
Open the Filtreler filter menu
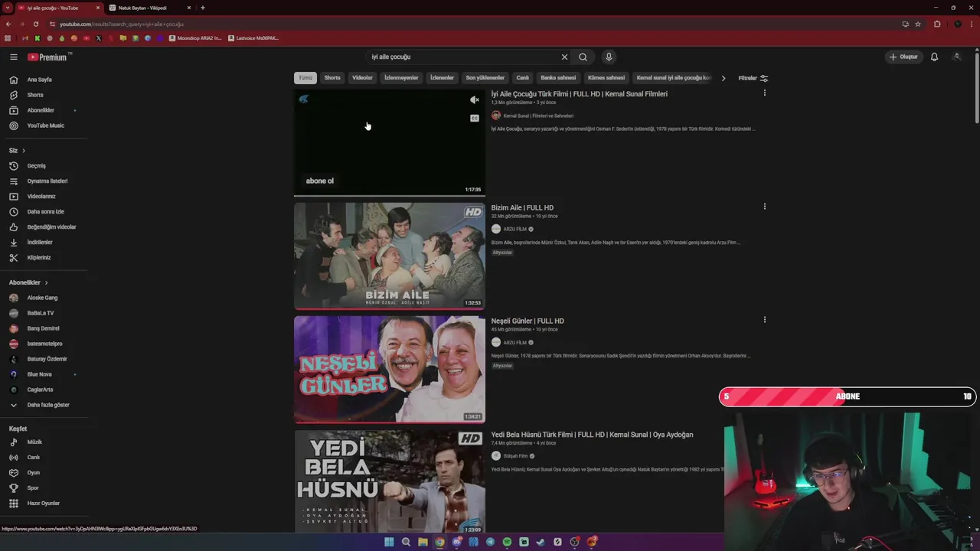pyautogui.click(x=753, y=78)
